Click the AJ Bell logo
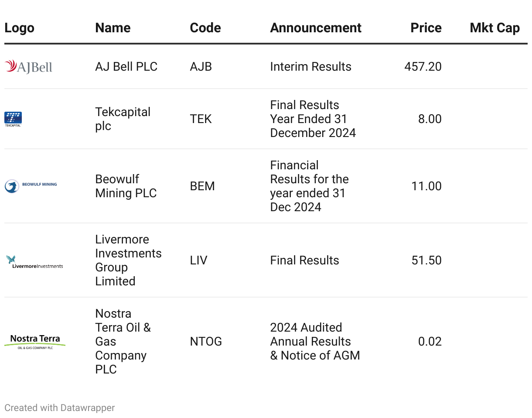 28,67
